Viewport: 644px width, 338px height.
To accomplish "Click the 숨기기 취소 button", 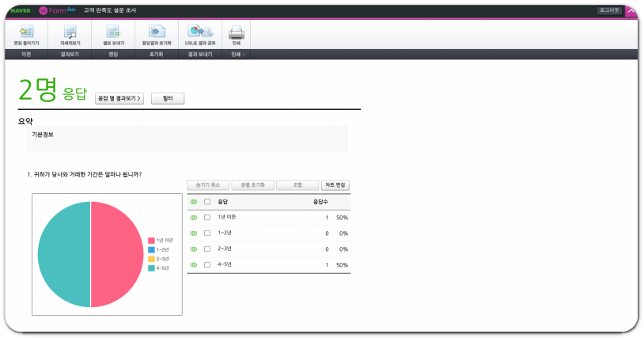I will click(x=208, y=185).
